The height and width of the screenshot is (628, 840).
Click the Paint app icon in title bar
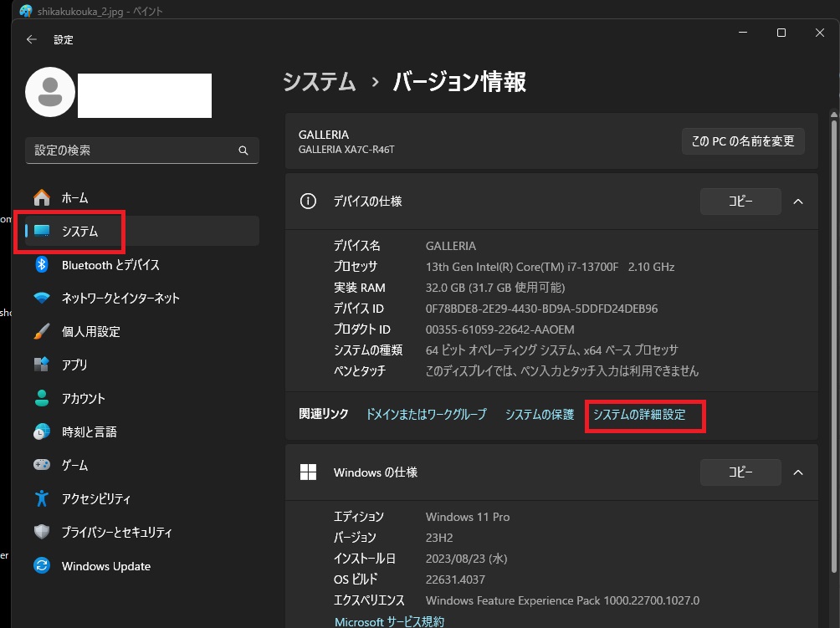click(x=25, y=11)
